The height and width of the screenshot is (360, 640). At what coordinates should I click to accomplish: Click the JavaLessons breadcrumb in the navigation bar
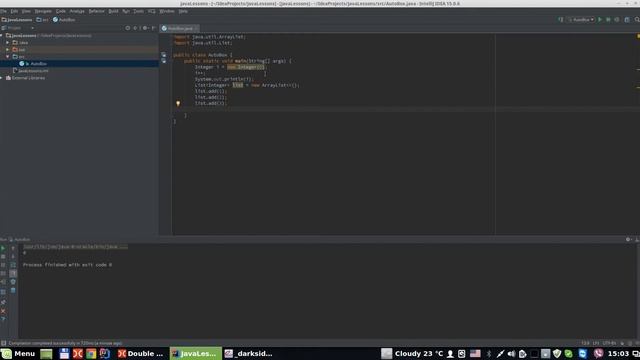(x=17, y=20)
